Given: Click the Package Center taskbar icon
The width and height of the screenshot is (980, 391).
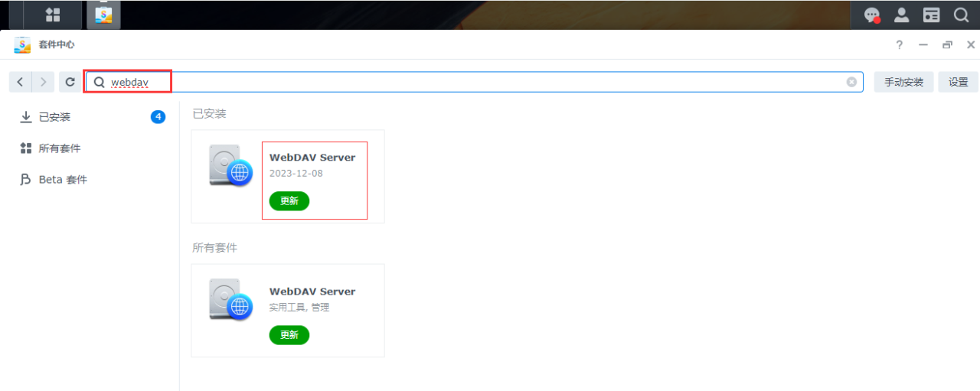Looking at the screenshot, I should (103, 15).
